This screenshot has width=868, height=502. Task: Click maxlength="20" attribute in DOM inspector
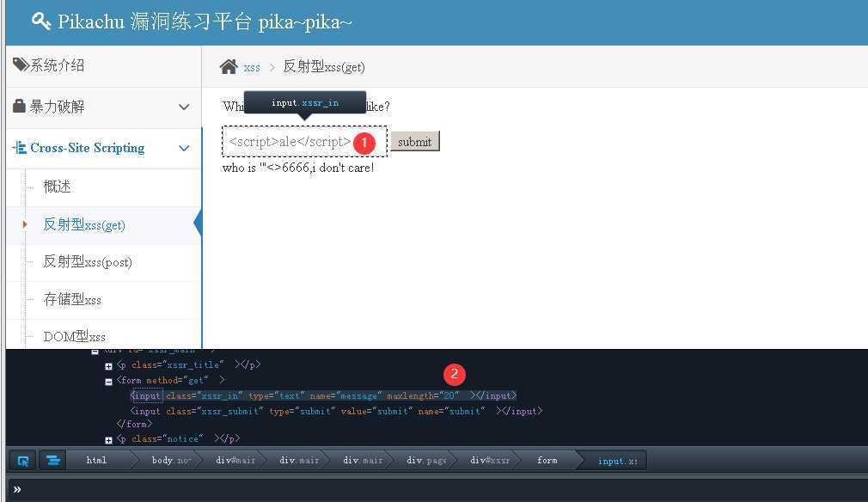[x=423, y=395]
